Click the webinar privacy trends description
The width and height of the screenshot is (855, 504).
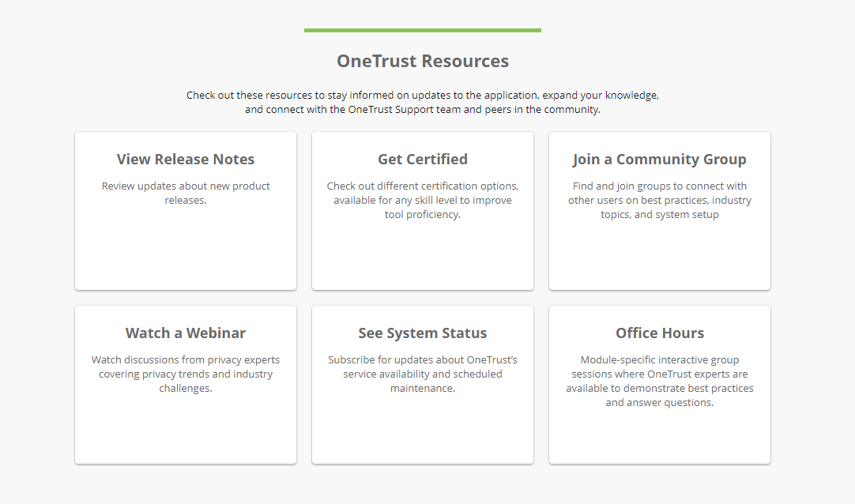point(185,374)
